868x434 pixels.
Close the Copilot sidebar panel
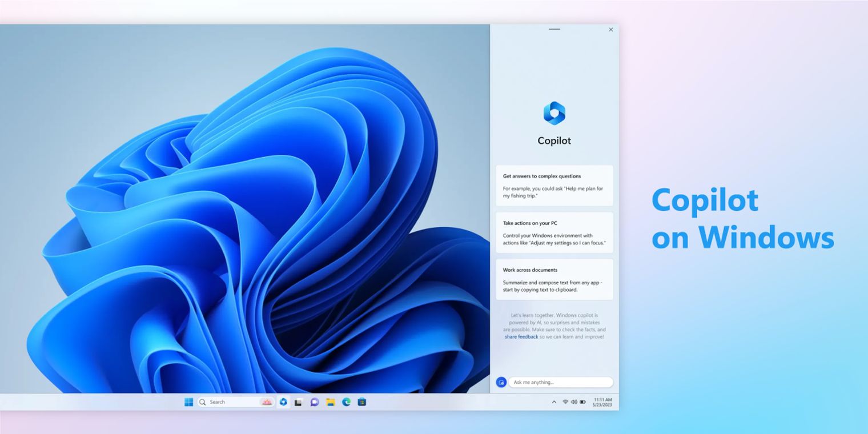[x=611, y=30]
